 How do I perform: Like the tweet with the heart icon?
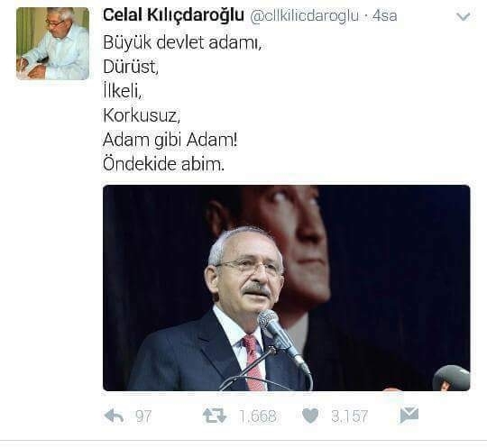coord(310,416)
